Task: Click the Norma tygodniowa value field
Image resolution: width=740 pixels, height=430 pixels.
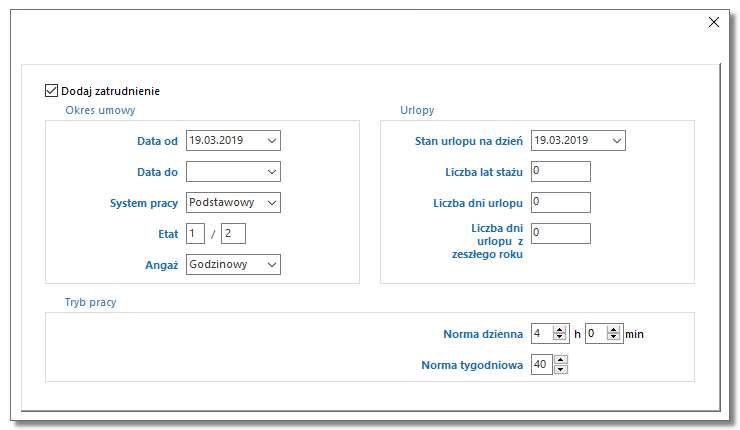Action: coord(542,365)
